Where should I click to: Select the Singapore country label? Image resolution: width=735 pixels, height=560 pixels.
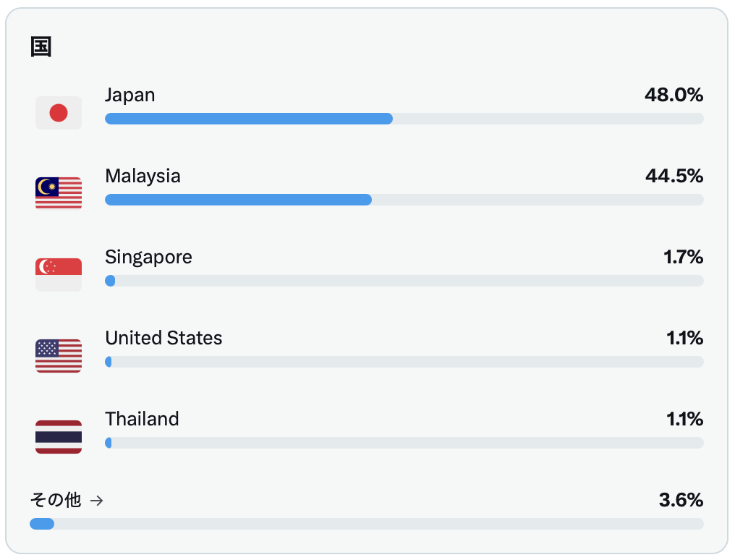pos(148,258)
